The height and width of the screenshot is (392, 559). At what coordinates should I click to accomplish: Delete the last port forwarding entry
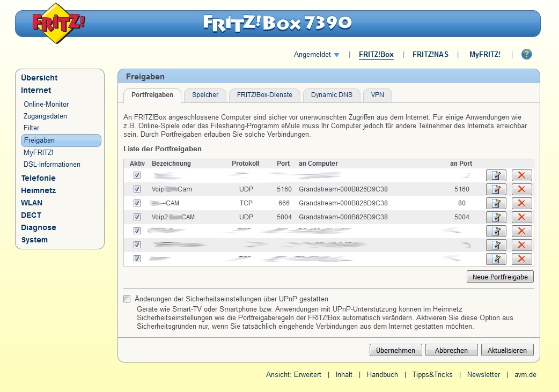coord(521,259)
